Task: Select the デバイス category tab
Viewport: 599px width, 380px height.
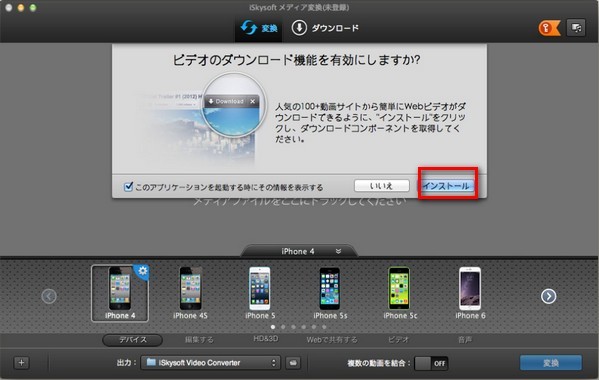Action: coord(132,340)
